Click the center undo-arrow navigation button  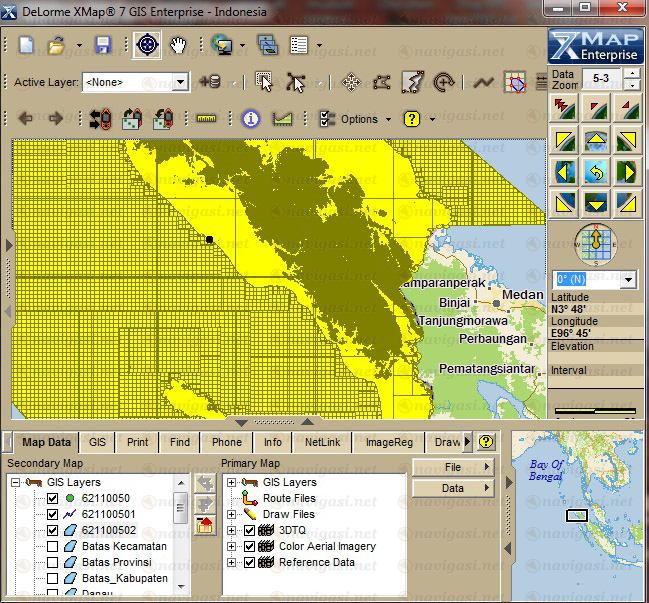pos(596,172)
